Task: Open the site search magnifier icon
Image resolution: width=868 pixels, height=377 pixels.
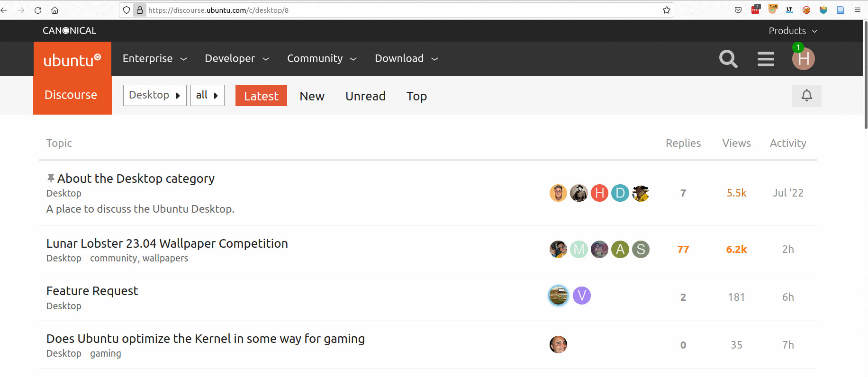Action: click(728, 59)
